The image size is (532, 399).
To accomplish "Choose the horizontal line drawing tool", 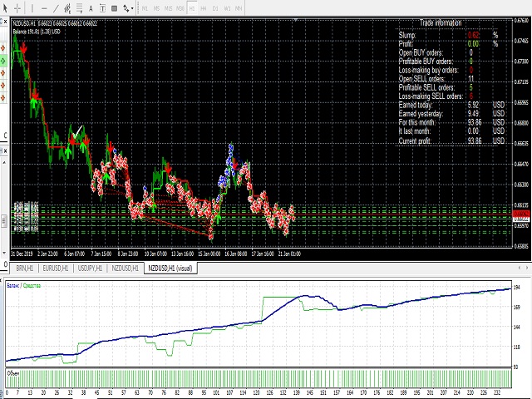I will pos(44,8).
